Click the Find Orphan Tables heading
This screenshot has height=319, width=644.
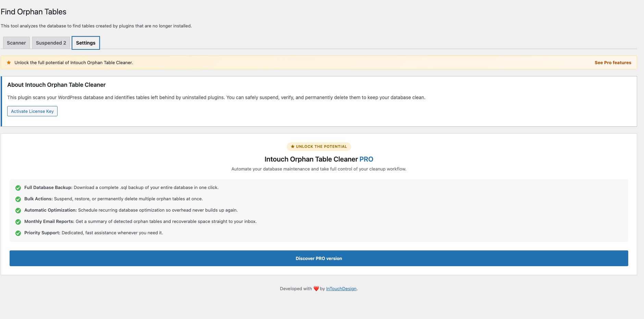tap(34, 12)
